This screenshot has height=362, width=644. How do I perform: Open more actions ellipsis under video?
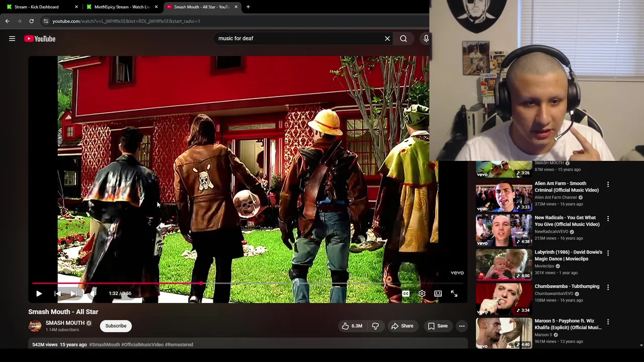(x=461, y=326)
